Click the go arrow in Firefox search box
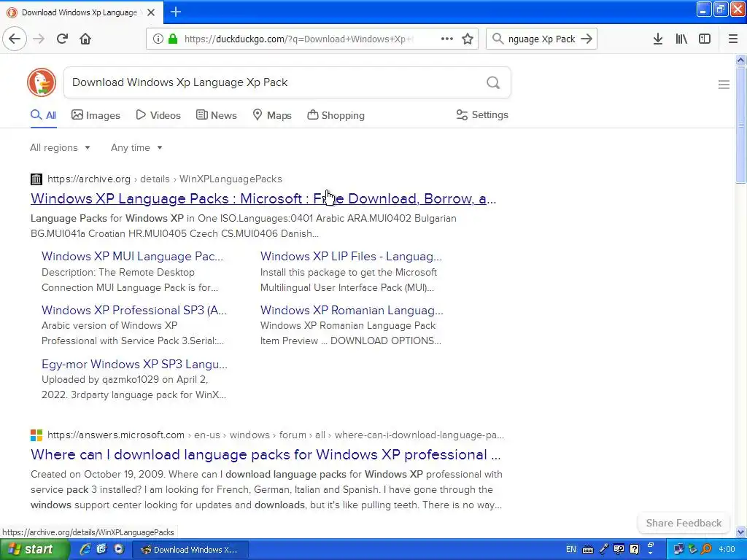 click(x=587, y=39)
